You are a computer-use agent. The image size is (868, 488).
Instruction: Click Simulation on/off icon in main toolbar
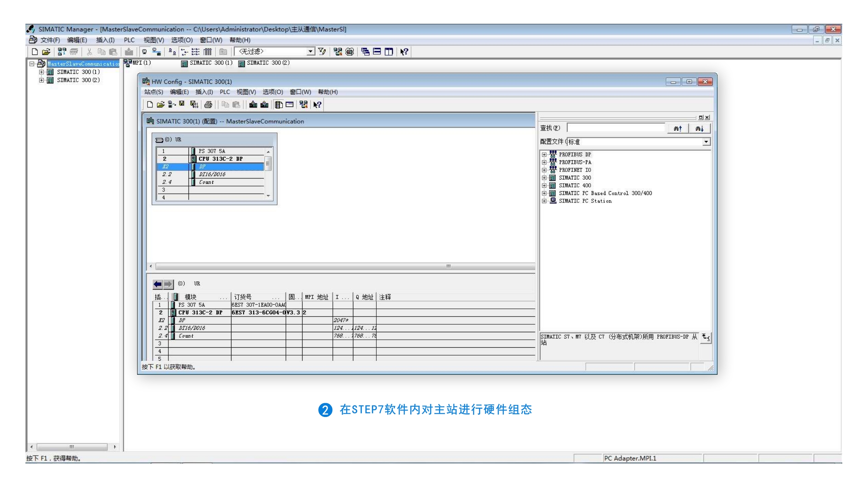[x=350, y=52]
